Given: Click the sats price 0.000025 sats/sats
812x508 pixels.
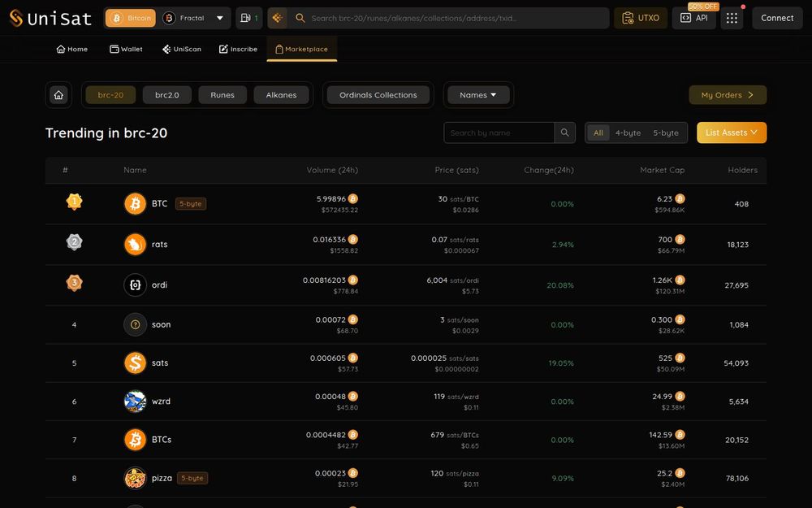Looking at the screenshot, I should 445,358.
